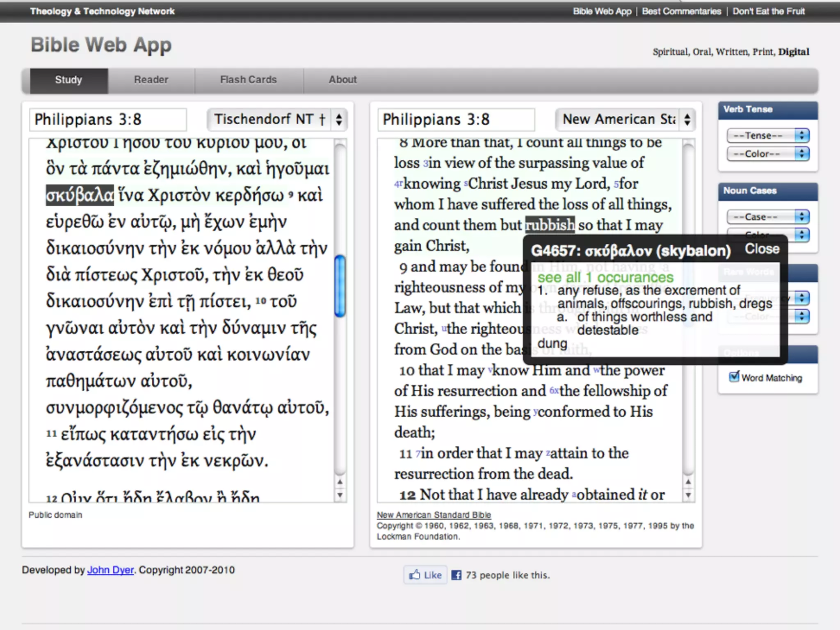Open the Study tab
Image resolution: width=840 pixels, height=630 pixels.
click(x=68, y=80)
